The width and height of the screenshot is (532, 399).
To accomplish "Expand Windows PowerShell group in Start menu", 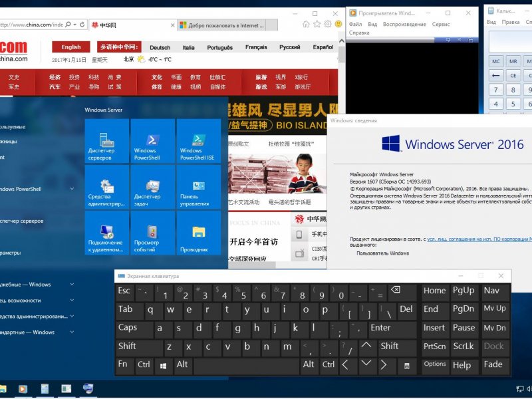I will pyautogui.click(x=72, y=189).
